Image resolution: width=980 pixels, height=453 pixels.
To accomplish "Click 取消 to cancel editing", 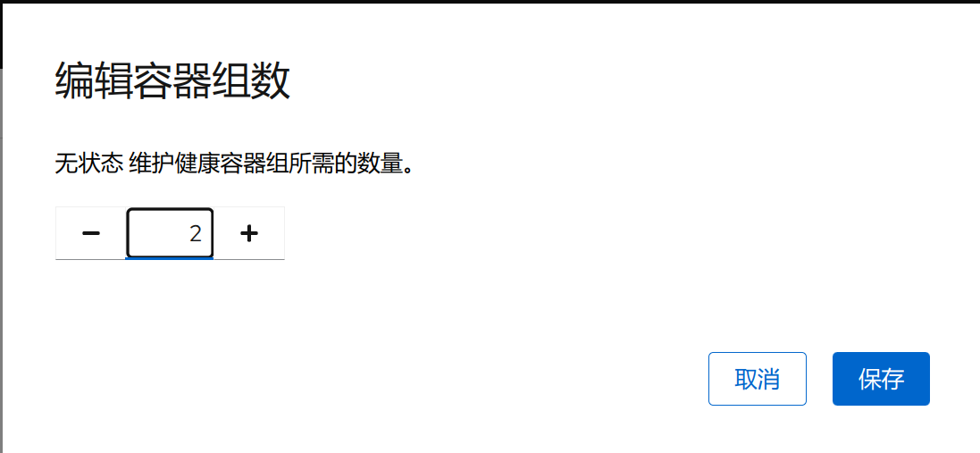I will (x=757, y=379).
